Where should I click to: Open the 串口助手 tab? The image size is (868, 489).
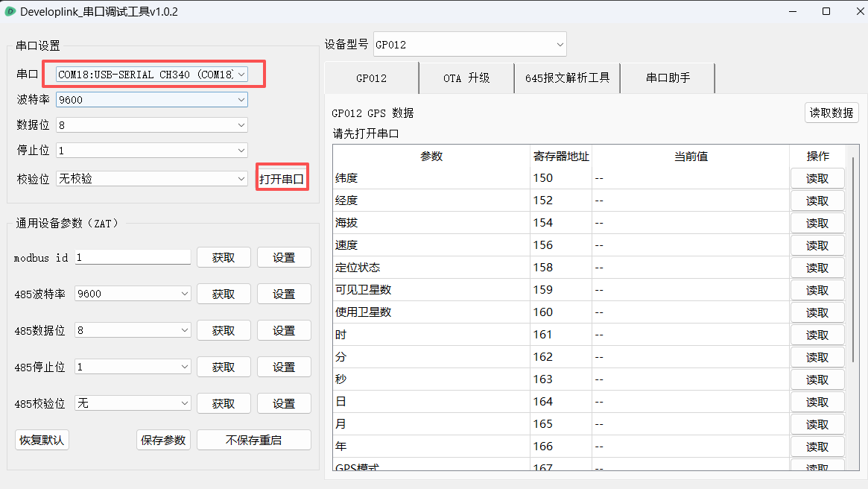click(x=668, y=78)
